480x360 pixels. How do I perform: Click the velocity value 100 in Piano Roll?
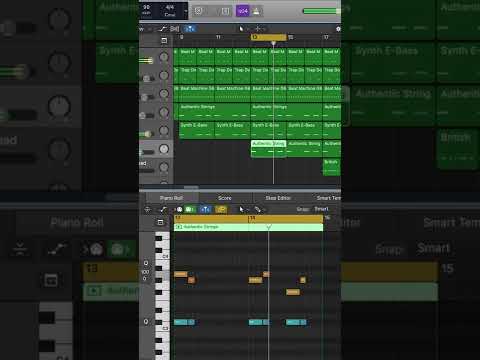(146, 272)
